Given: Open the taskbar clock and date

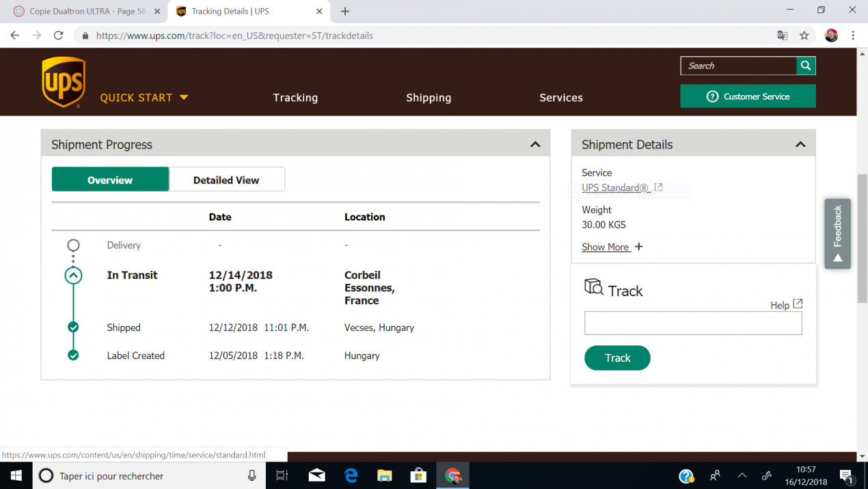Looking at the screenshot, I should (x=806, y=475).
